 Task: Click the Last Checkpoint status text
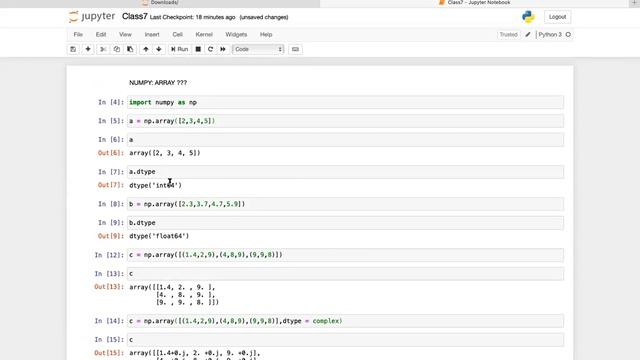pos(193,17)
